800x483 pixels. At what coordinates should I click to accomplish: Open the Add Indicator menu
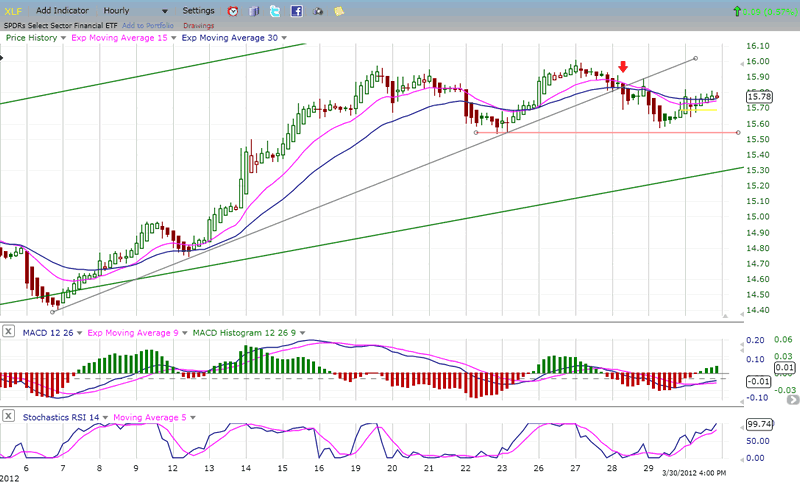[63, 10]
